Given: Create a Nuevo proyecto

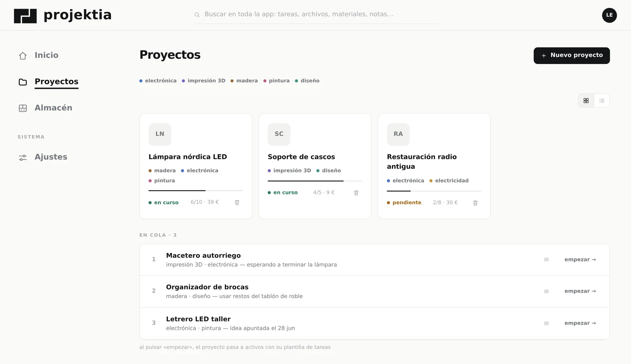Looking at the screenshot, I should (x=571, y=56).
